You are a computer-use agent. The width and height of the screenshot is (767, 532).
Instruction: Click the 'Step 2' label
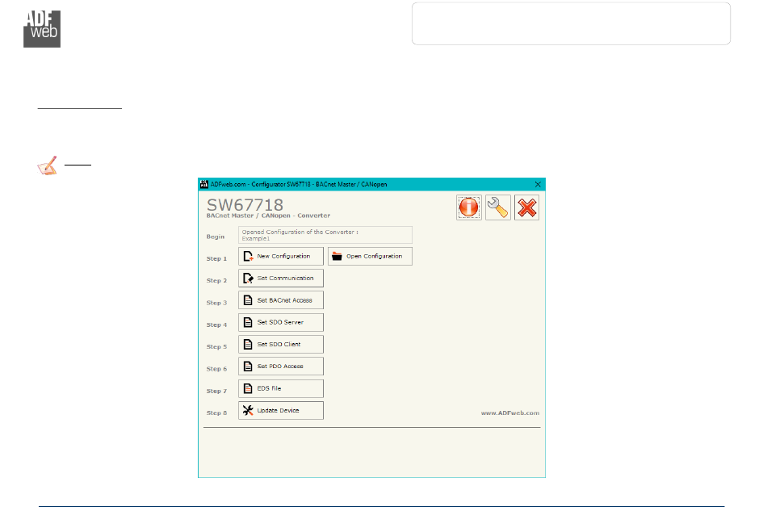[216, 281]
